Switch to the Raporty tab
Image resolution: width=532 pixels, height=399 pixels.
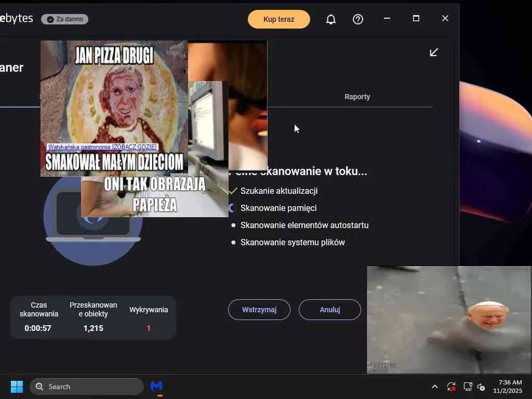[357, 97]
